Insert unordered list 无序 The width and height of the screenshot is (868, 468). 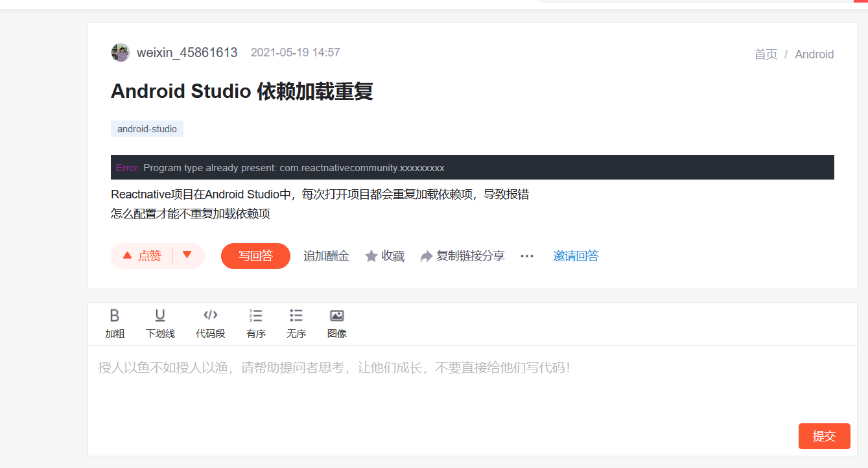click(x=296, y=323)
